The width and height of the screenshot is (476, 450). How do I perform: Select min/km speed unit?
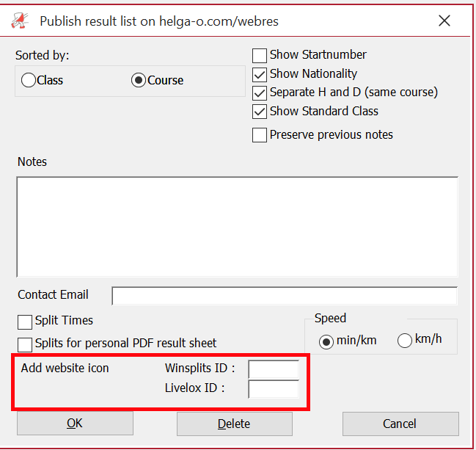point(326,342)
